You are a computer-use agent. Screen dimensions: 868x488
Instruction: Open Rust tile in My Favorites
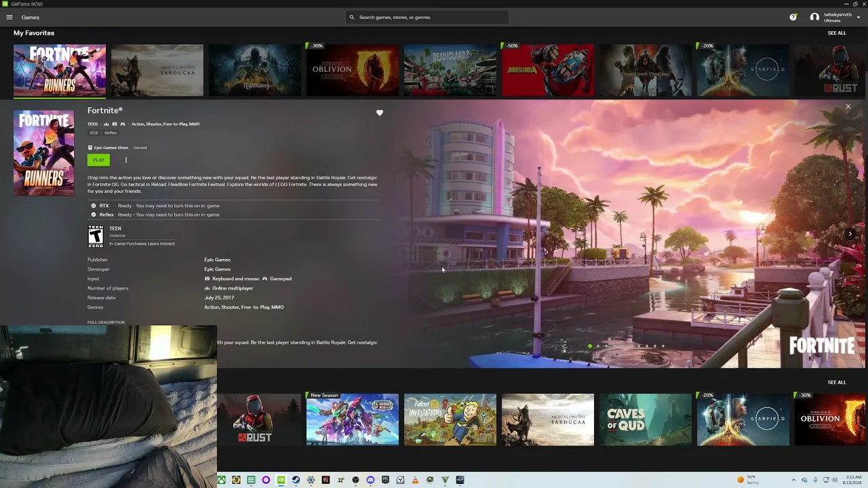[x=831, y=70]
